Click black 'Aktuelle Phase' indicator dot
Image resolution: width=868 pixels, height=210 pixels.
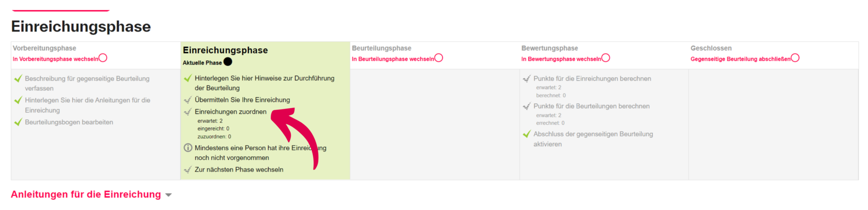pyautogui.click(x=228, y=62)
